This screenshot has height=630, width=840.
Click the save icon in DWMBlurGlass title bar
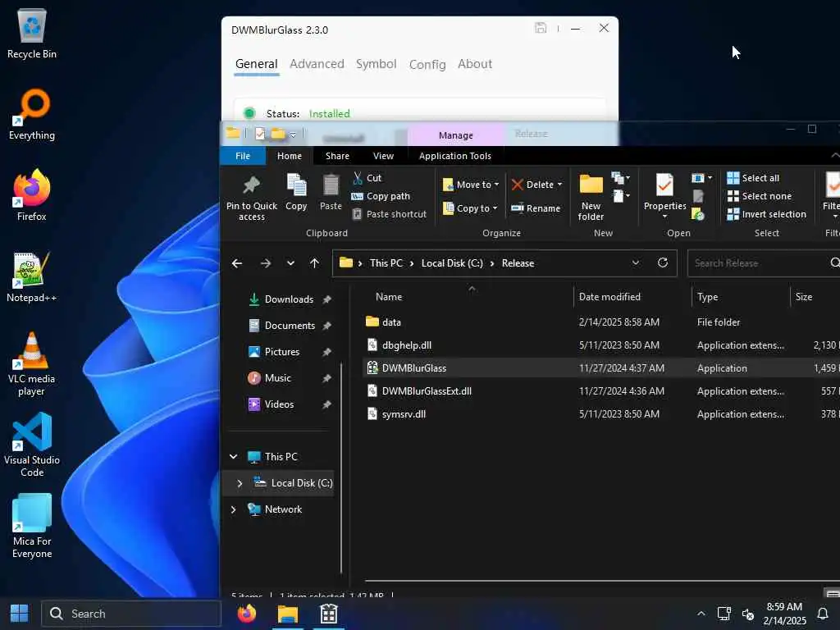pyautogui.click(x=541, y=28)
